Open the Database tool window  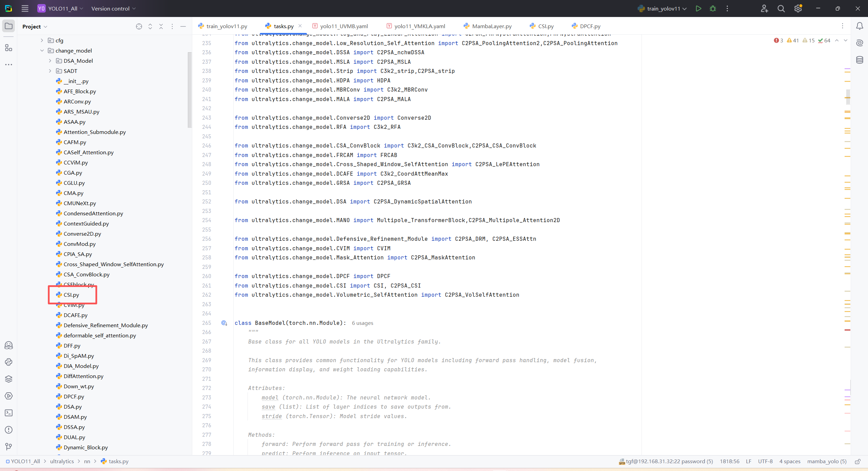(x=860, y=60)
